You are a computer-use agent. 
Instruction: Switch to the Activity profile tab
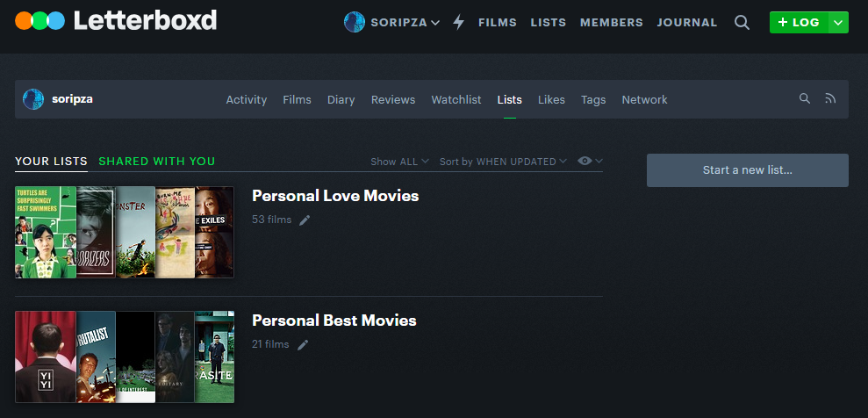[x=247, y=99]
